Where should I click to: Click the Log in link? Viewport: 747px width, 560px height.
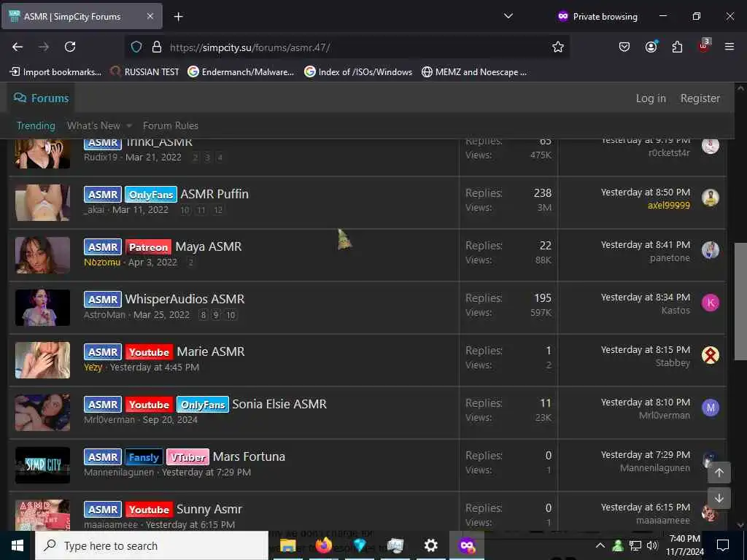651,98
